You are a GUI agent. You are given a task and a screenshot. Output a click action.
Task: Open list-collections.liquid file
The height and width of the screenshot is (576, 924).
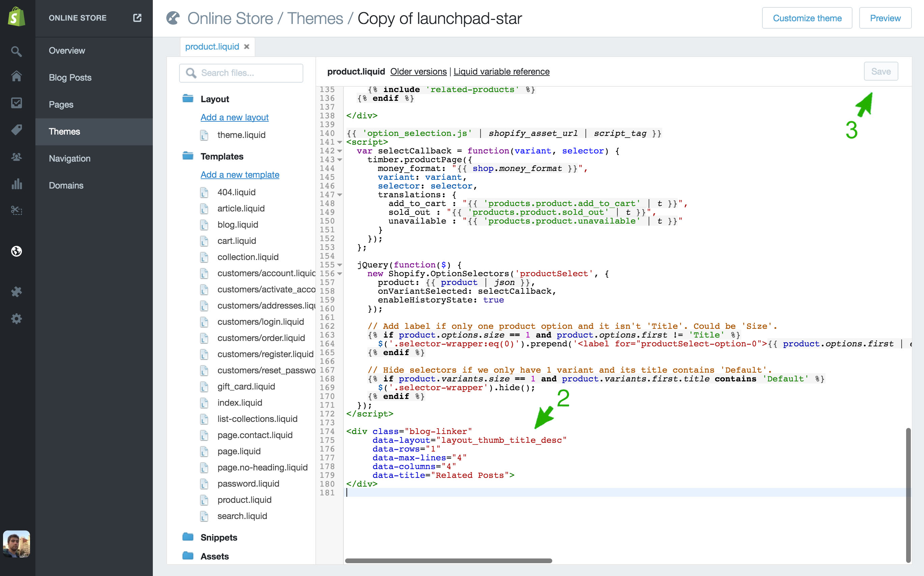257,419
